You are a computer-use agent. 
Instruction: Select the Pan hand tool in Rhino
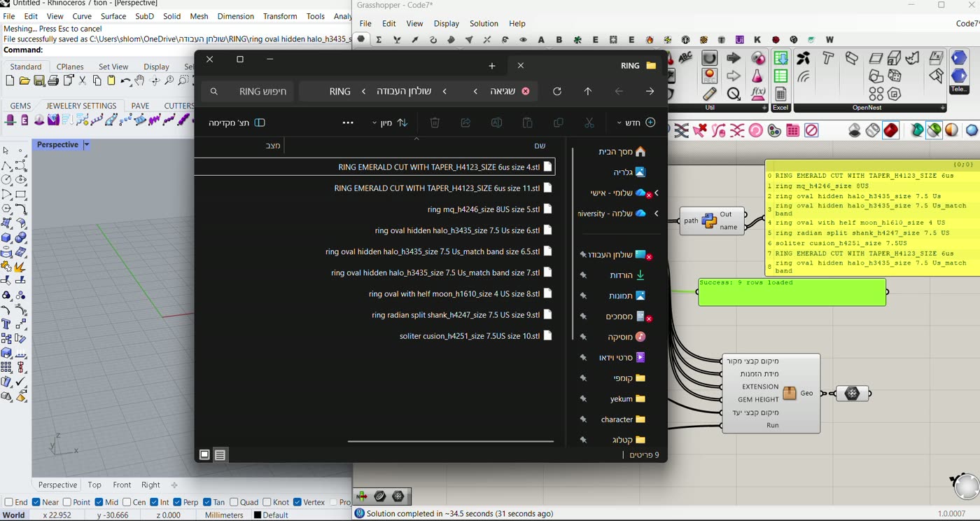tap(139, 81)
